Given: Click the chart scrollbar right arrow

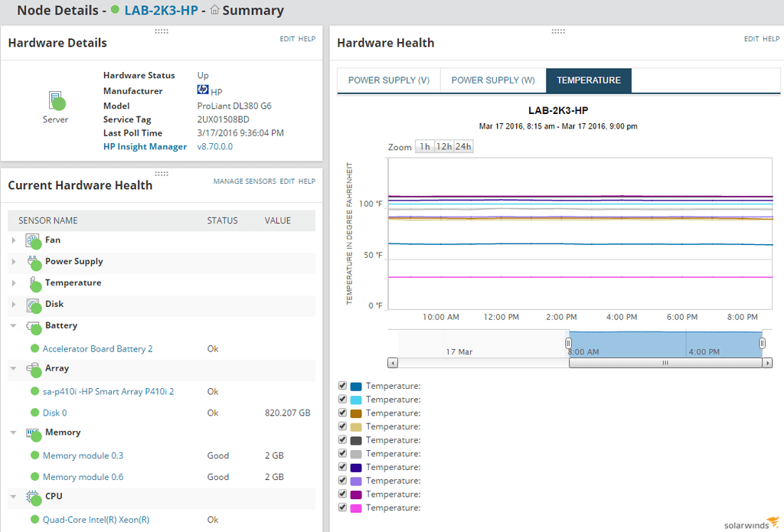Looking at the screenshot, I should [x=767, y=363].
